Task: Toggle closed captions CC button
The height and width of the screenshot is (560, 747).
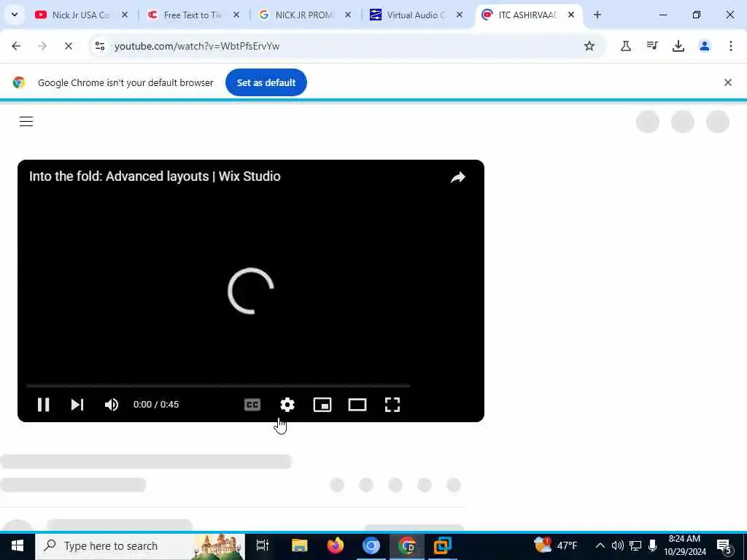Action: tap(252, 405)
